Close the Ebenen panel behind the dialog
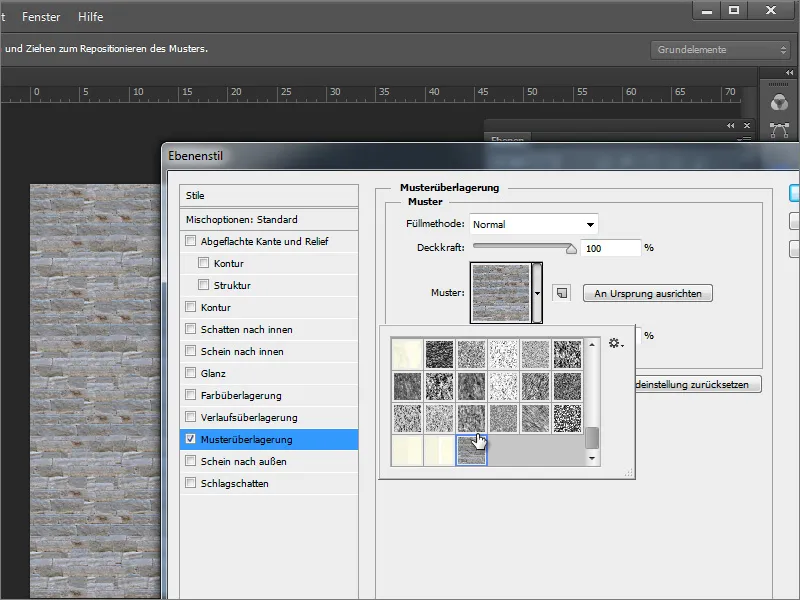The image size is (800, 600). [x=747, y=126]
